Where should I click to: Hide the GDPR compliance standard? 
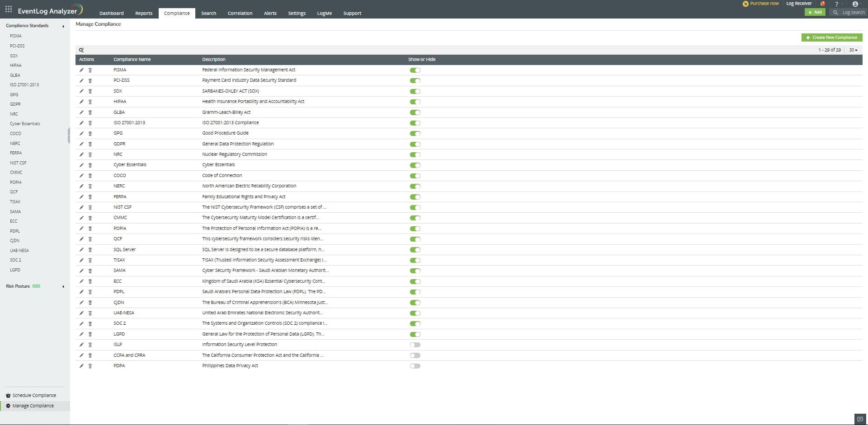(415, 144)
